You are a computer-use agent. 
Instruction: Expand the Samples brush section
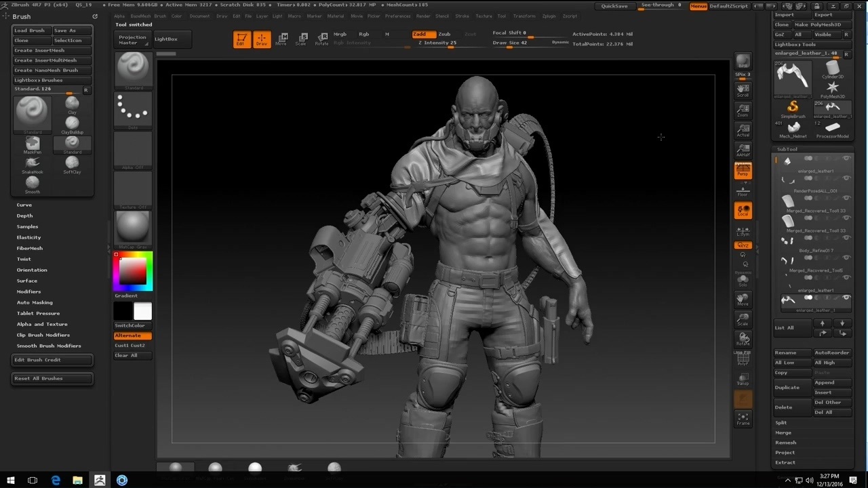pyautogui.click(x=28, y=226)
